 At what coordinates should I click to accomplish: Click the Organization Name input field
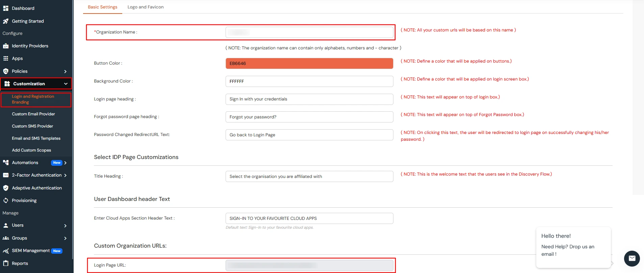[309, 32]
